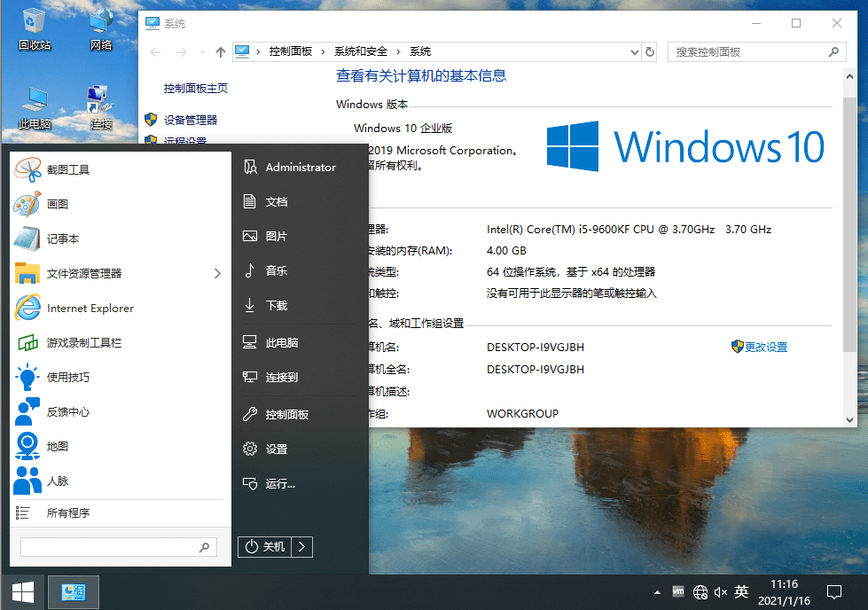
Task: Click the System window vertical scrollbar thumb
Action: click(849, 224)
